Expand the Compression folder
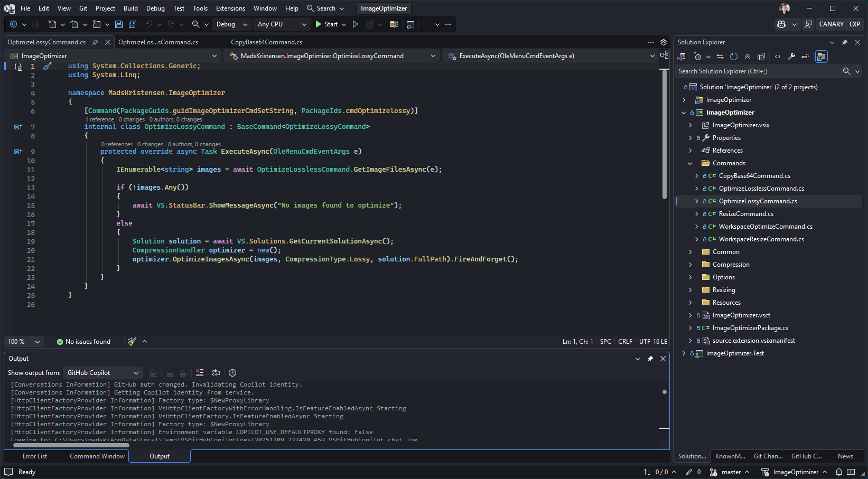868x479 pixels. pos(690,265)
